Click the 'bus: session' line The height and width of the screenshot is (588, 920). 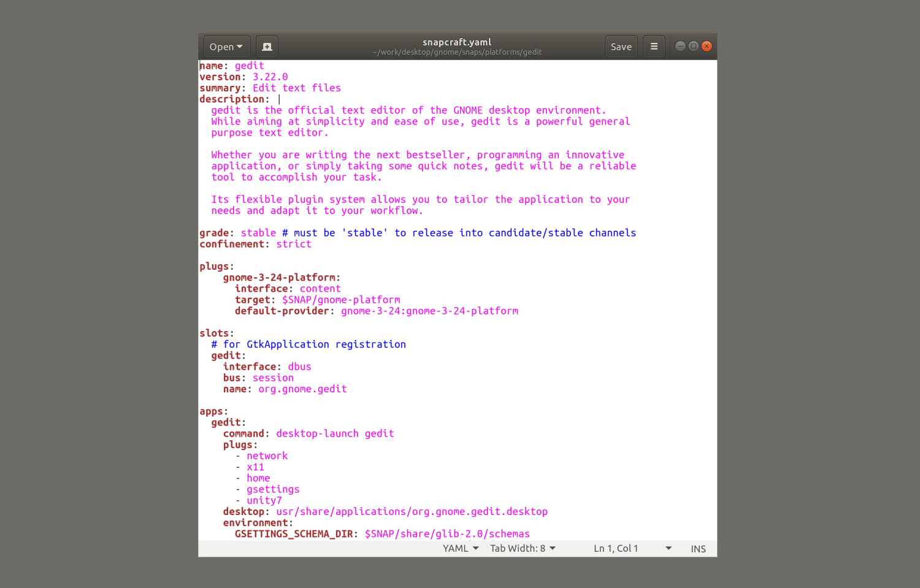point(258,378)
